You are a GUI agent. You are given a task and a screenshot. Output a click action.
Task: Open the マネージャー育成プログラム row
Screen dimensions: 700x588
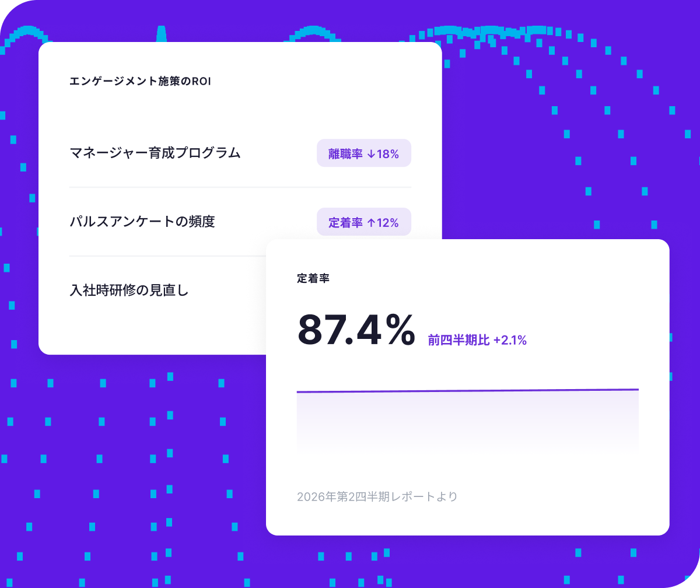(x=240, y=153)
